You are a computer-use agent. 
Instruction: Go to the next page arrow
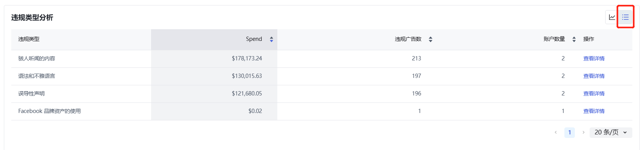[x=583, y=132]
